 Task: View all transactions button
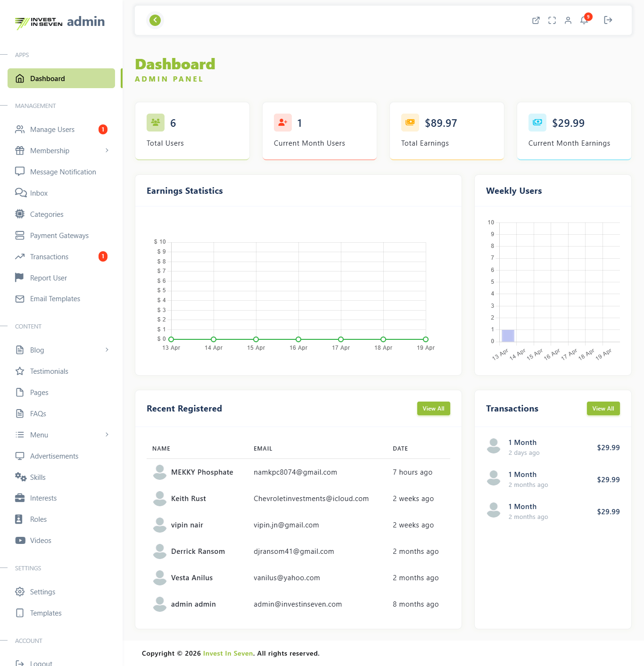coord(603,409)
